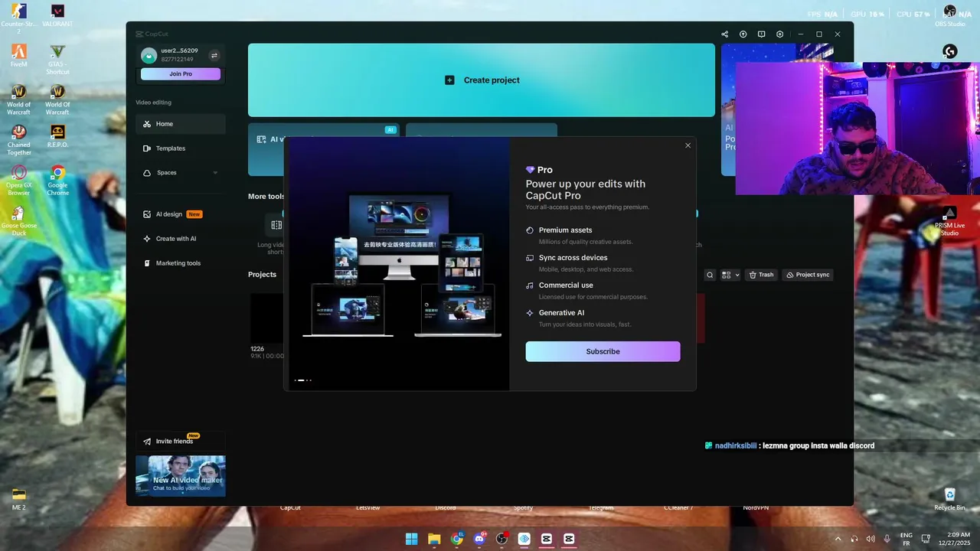This screenshot has height=551, width=980.
Task: Open the FiveM desktop shortcut
Action: [x=19, y=55]
